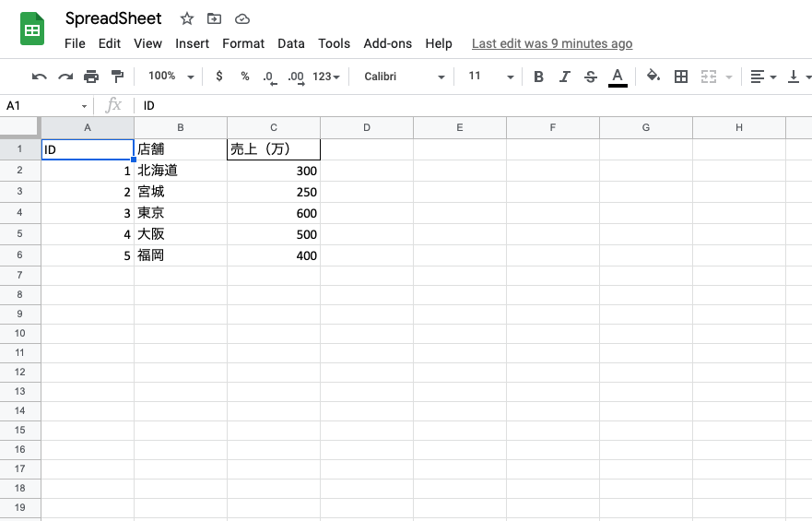Select column H header
This screenshot has width=812, height=521.
(x=739, y=127)
